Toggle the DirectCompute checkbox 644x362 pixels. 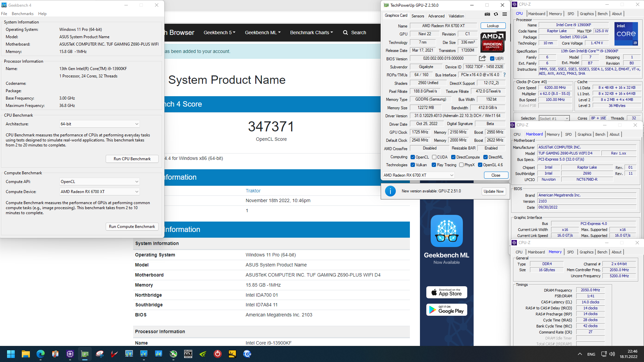click(453, 157)
